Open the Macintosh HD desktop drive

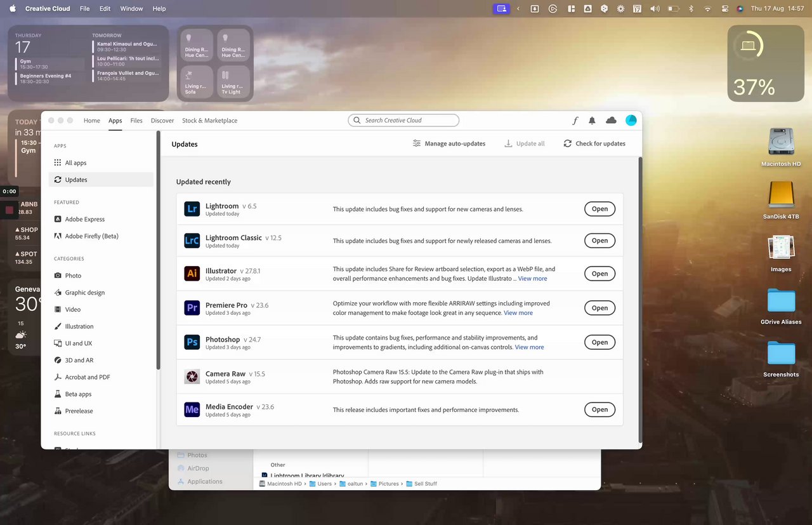point(781,147)
